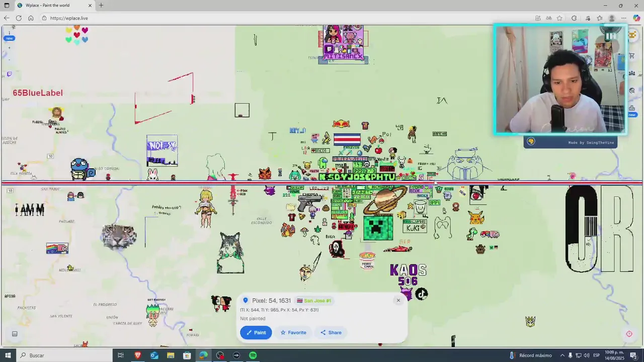Image resolution: width=644 pixels, height=362 pixels.
Task: Open Outlook from the taskbar
Action: (x=154, y=355)
